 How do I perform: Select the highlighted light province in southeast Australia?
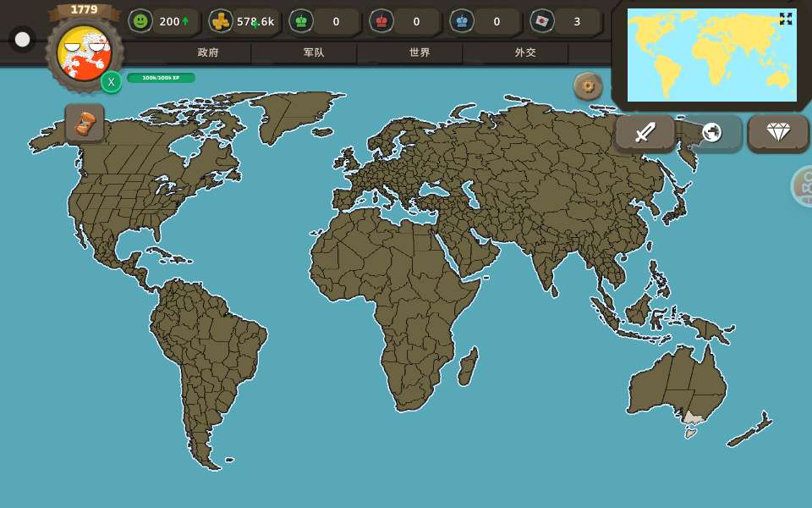pyautogui.click(x=693, y=417)
